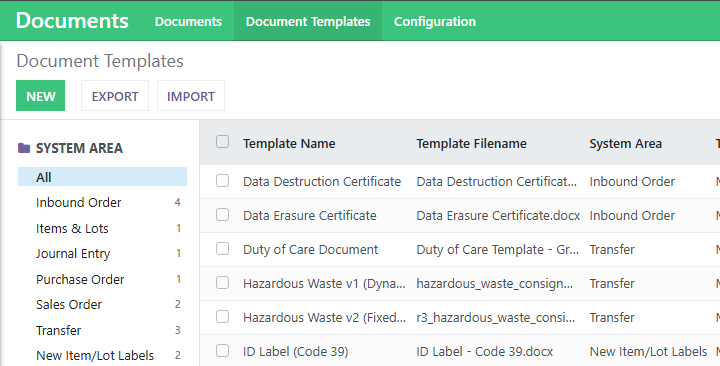The image size is (720, 366).
Task: Click the IMPORT button
Action: click(191, 96)
